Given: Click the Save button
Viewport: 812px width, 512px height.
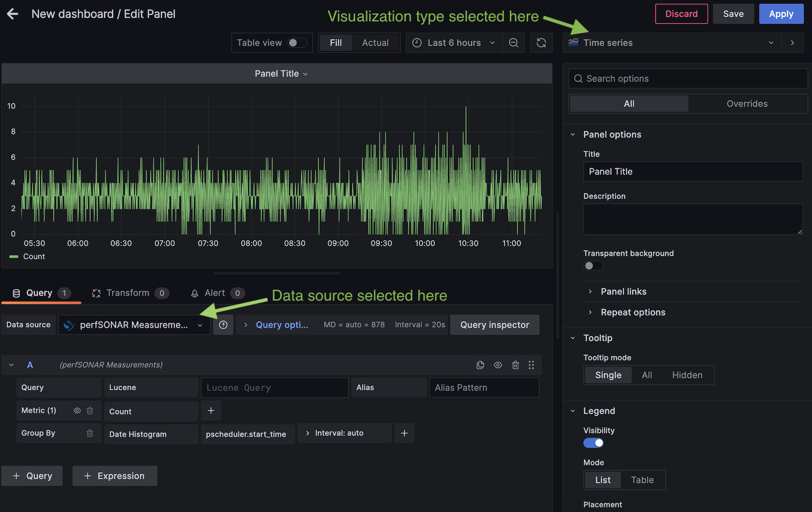Looking at the screenshot, I should click(733, 14).
